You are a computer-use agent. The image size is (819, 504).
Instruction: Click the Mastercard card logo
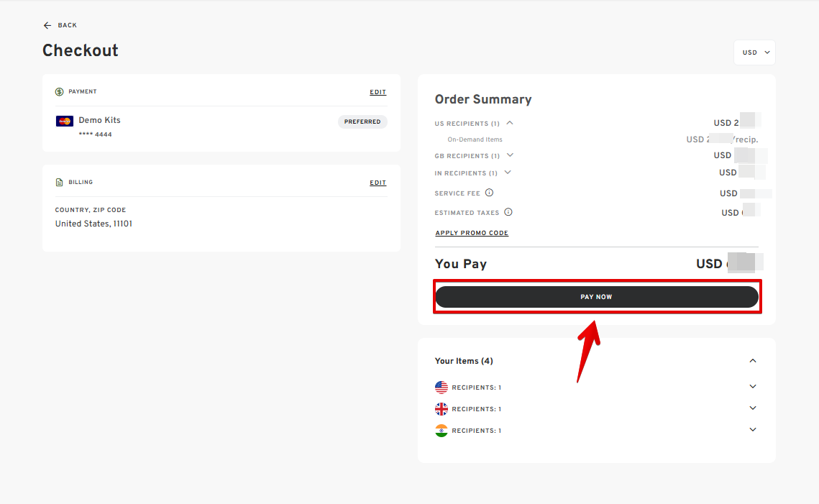point(65,122)
